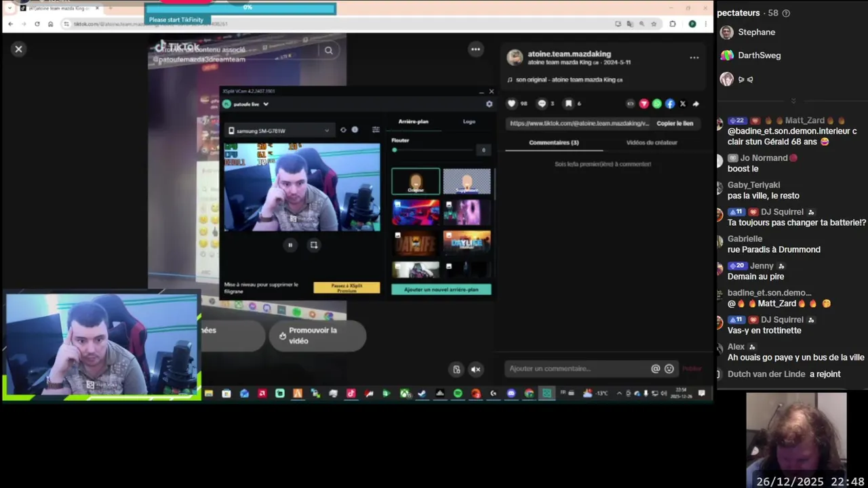Open more share options arrow

coord(696,104)
